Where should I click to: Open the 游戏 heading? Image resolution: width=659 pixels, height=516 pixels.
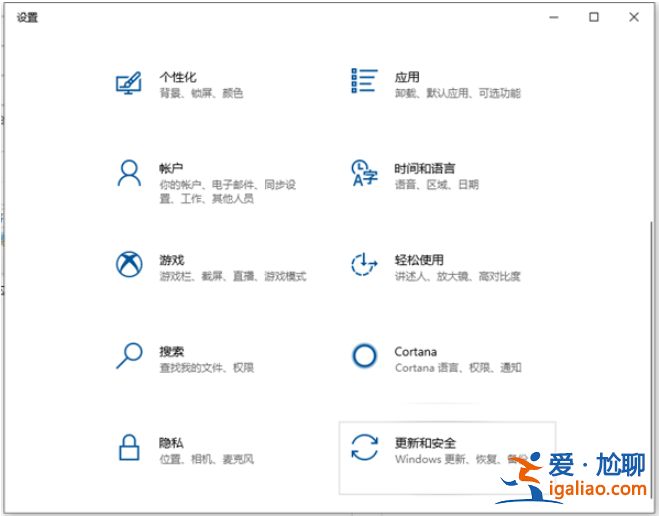[x=171, y=261]
